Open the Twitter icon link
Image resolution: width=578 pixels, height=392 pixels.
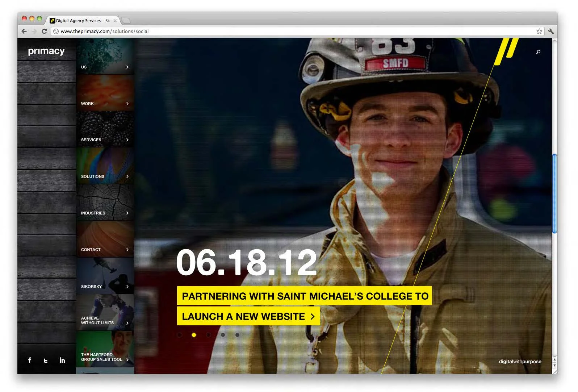click(46, 360)
